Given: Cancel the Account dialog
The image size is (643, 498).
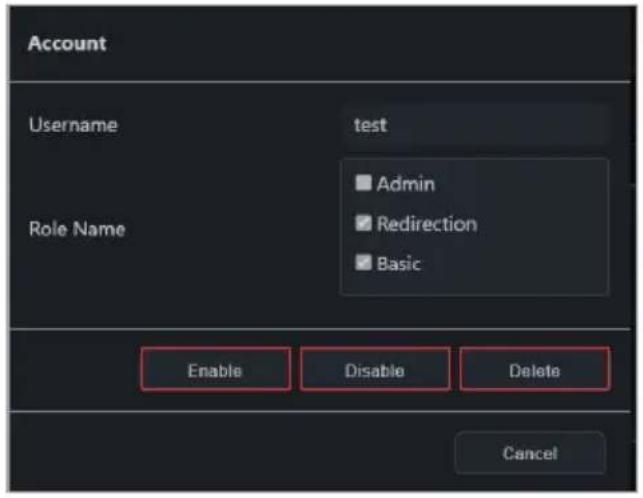Looking at the screenshot, I should click(530, 453).
